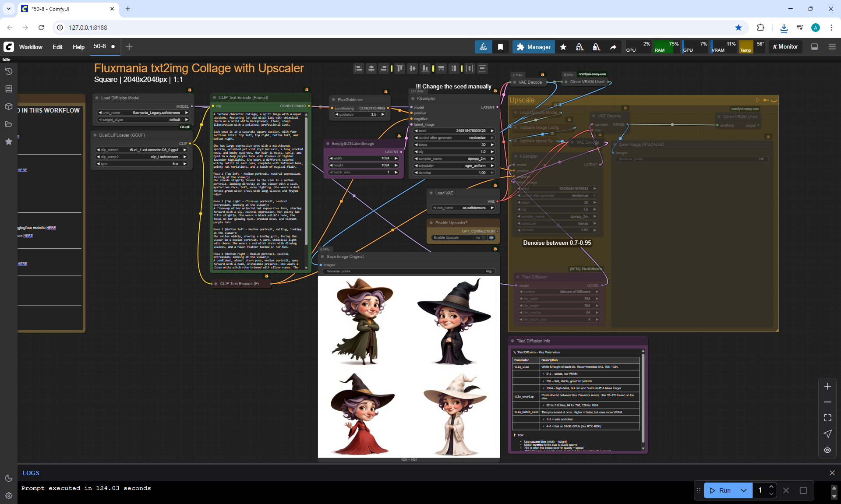The image size is (841, 504).
Task: Open the Workflow menu
Action: click(31, 47)
